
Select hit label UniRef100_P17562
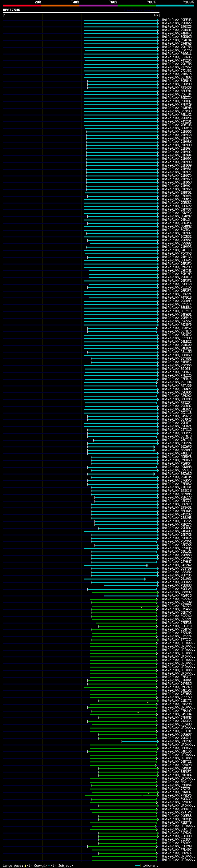pyautogui.click(x=177, y=67)
